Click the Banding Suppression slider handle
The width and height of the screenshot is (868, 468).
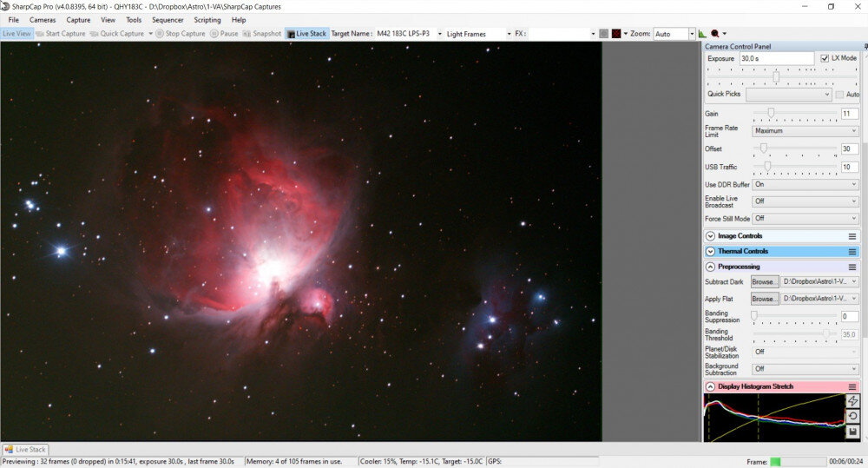[754, 316]
